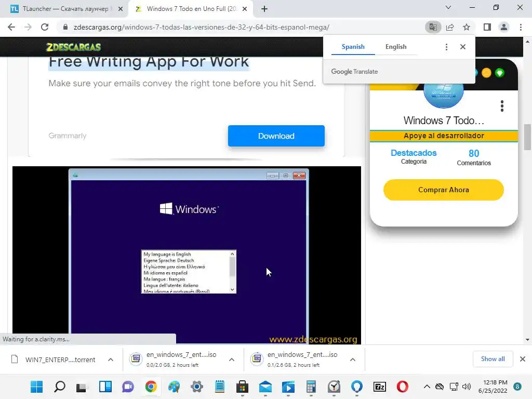Click the Chrome taskbar icon
532x399 pixels.
151,387
